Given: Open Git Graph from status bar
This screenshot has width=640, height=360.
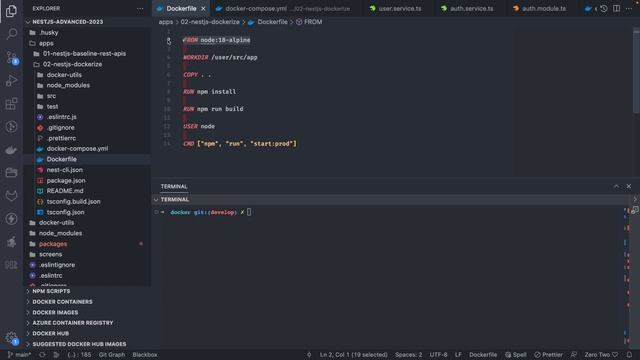Looking at the screenshot, I should pos(112,355).
